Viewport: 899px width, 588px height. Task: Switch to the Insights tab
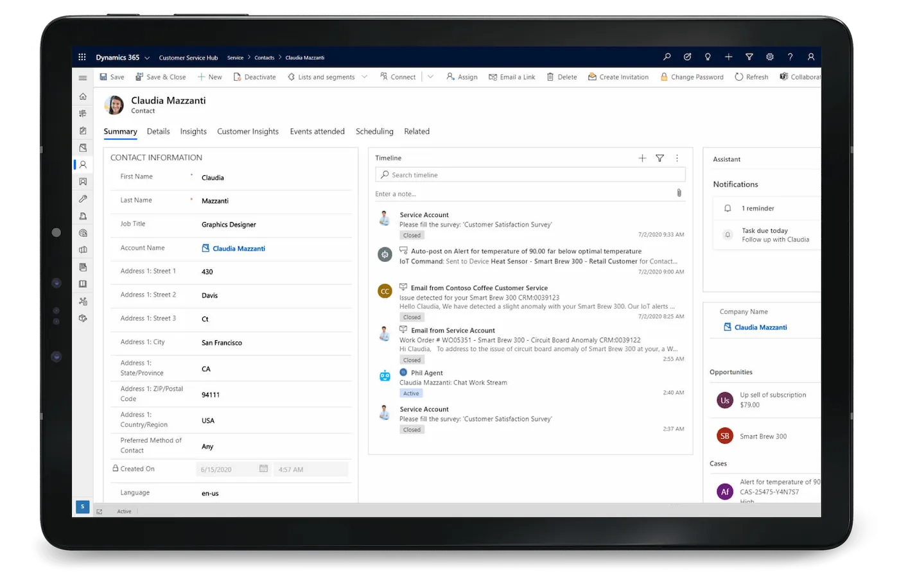tap(193, 132)
